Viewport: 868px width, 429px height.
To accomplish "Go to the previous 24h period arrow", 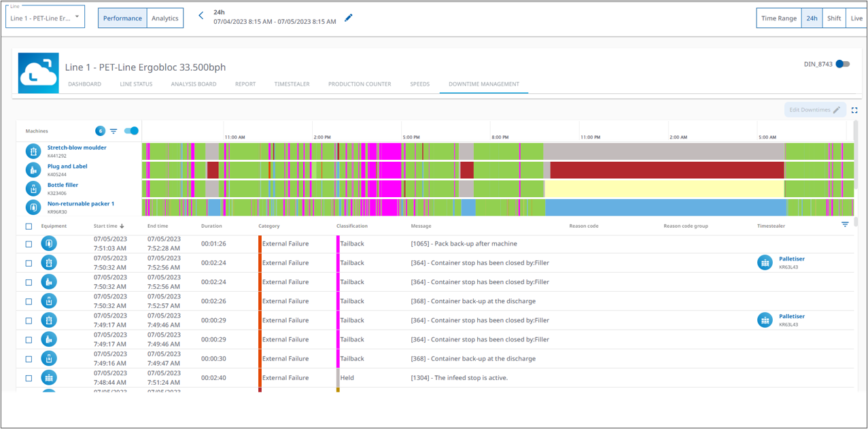I will pos(201,16).
